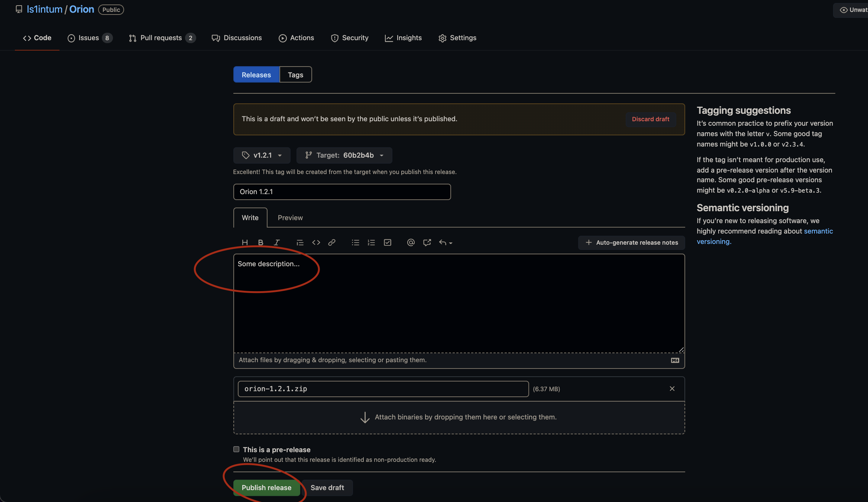Insert a bulleted list
This screenshot has width=868, height=502.
point(355,242)
